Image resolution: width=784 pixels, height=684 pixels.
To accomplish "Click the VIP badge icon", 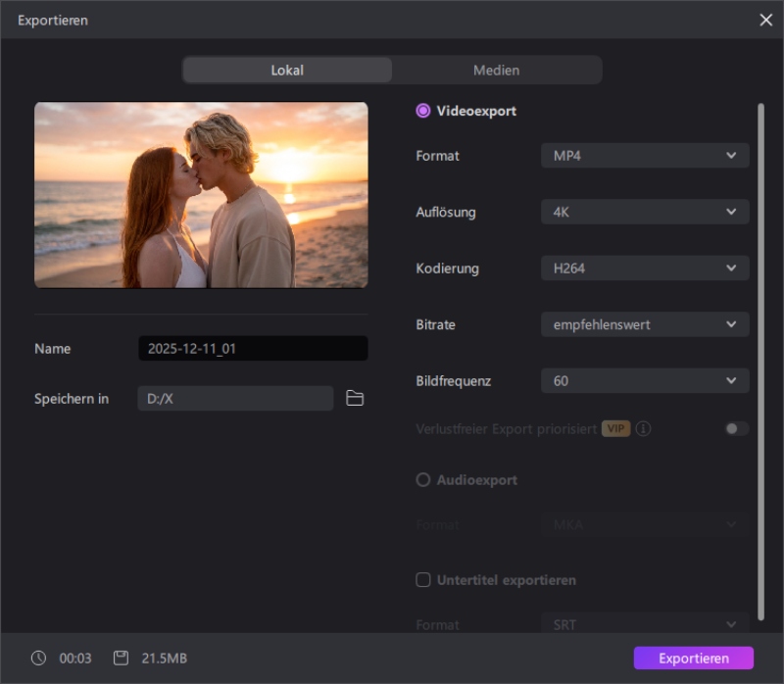I will point(615,429).
